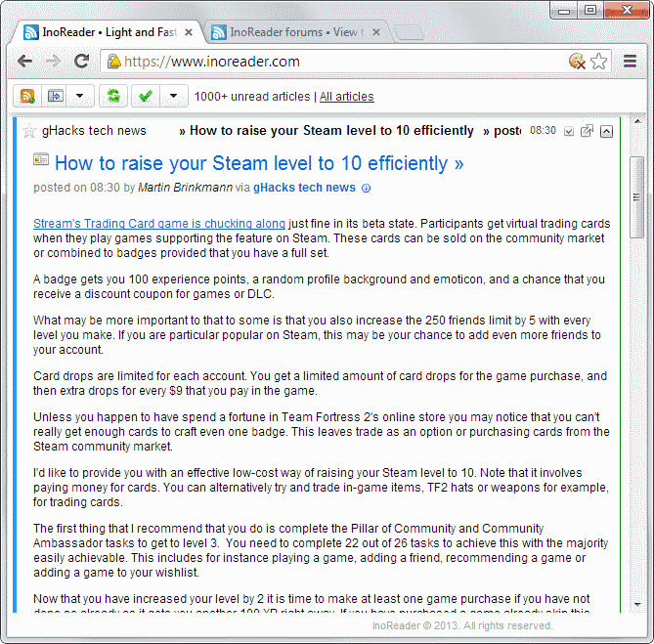Open article in new window icon
The width and height of the screenshot is (654, 644).
point(587,131)
